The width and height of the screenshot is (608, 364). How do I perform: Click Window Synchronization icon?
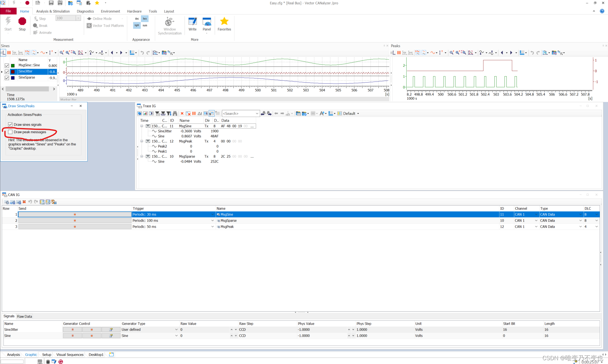click(169, 22)
